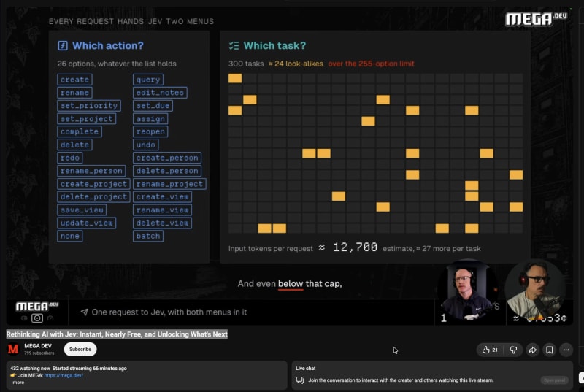Click the none action tag

70,236
